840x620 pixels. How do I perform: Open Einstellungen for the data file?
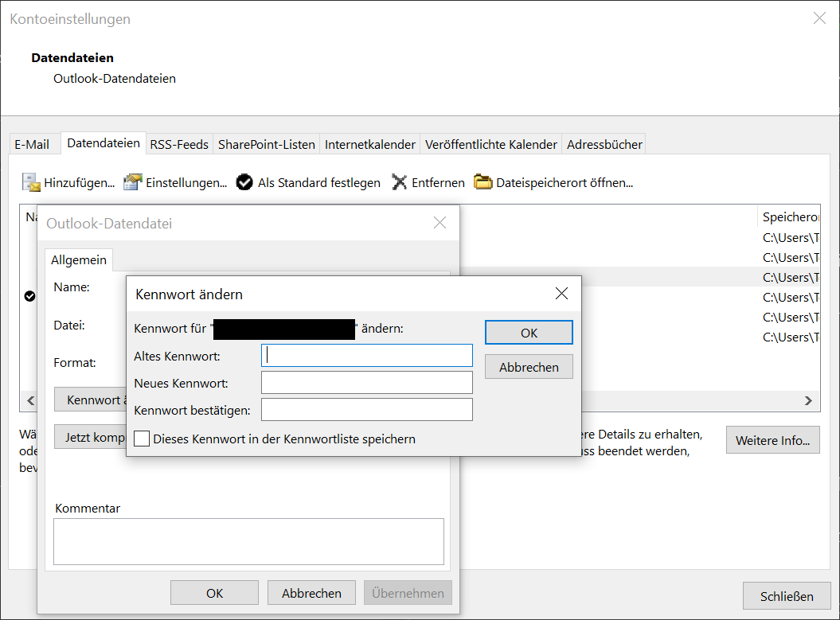(175, 182)
